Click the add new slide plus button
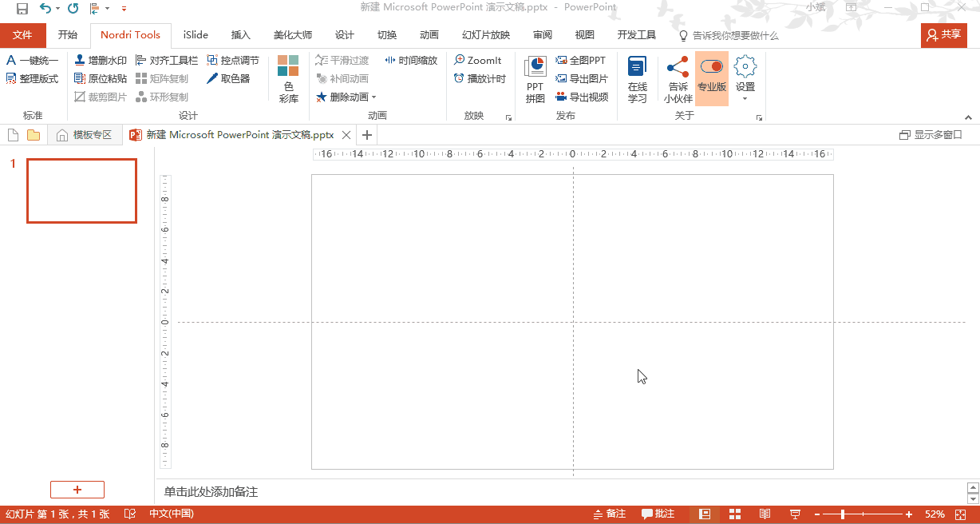This screenshot has width=980, height=524. pos(77,490)
